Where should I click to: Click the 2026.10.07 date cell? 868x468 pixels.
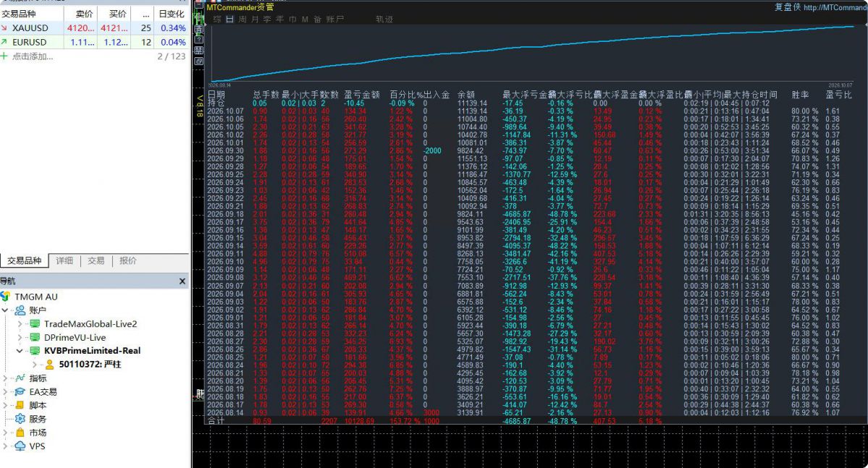tap(225, 111)
